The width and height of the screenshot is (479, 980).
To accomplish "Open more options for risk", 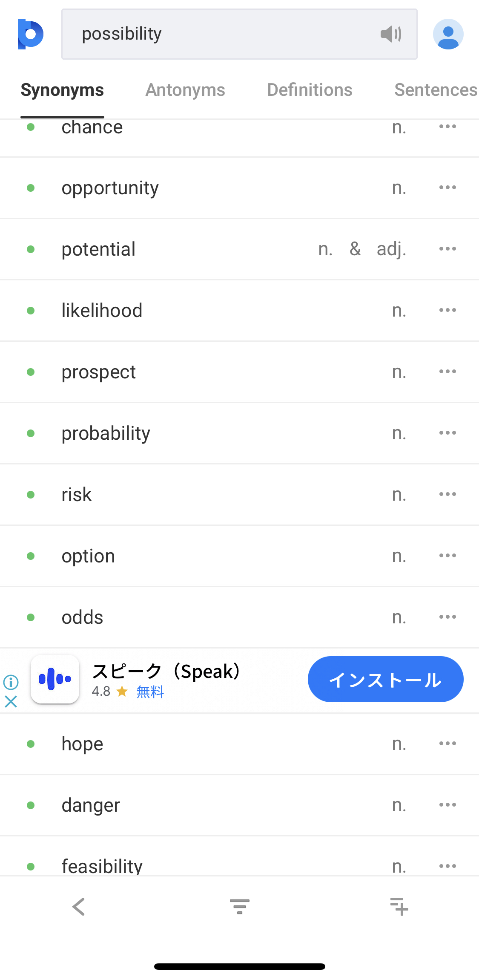I will pos(447,494).
